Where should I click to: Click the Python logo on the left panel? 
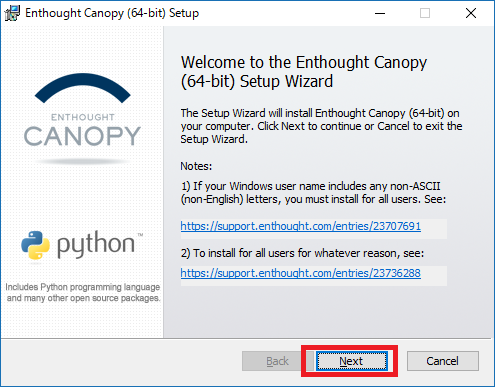82,245
